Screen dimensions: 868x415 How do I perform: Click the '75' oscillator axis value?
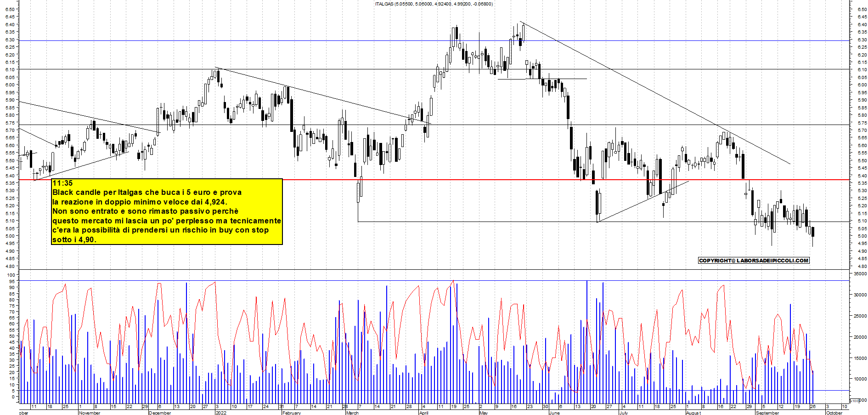coord(11,306)
